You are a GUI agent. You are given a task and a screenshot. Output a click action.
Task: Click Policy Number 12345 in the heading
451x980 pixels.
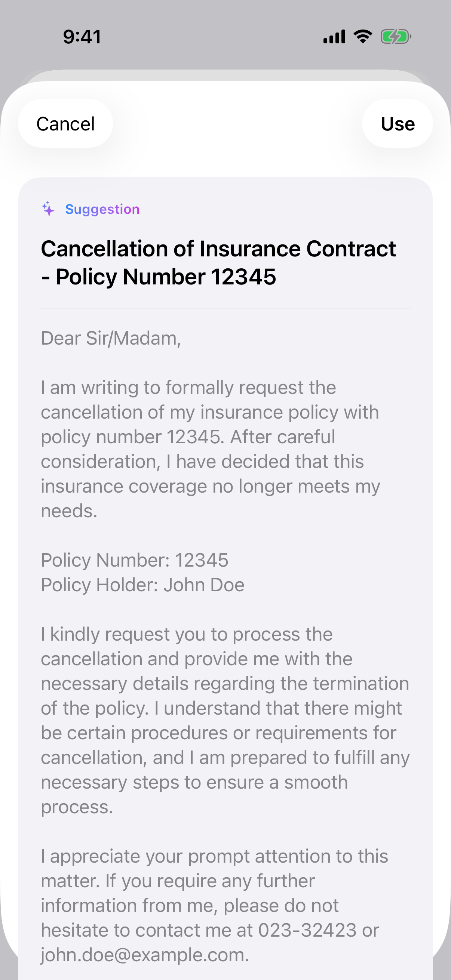(166, 277)
